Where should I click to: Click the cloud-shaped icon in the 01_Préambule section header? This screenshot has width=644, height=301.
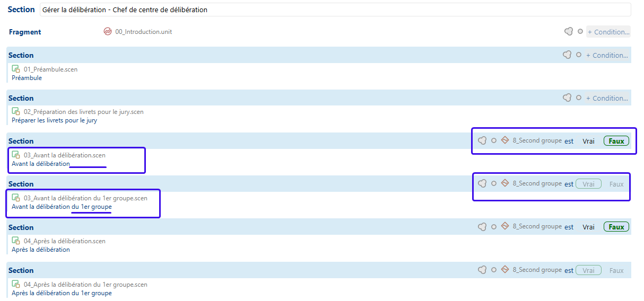click(567, 55)
